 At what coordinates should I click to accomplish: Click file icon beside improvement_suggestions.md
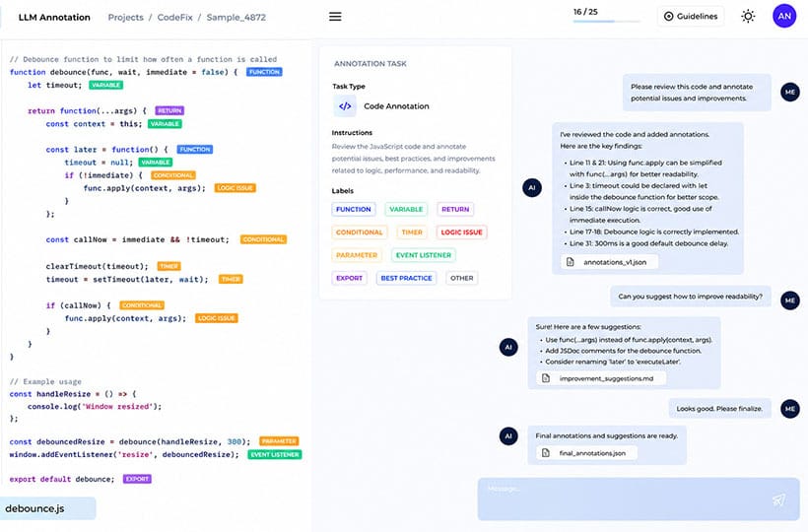coord(546,378)
